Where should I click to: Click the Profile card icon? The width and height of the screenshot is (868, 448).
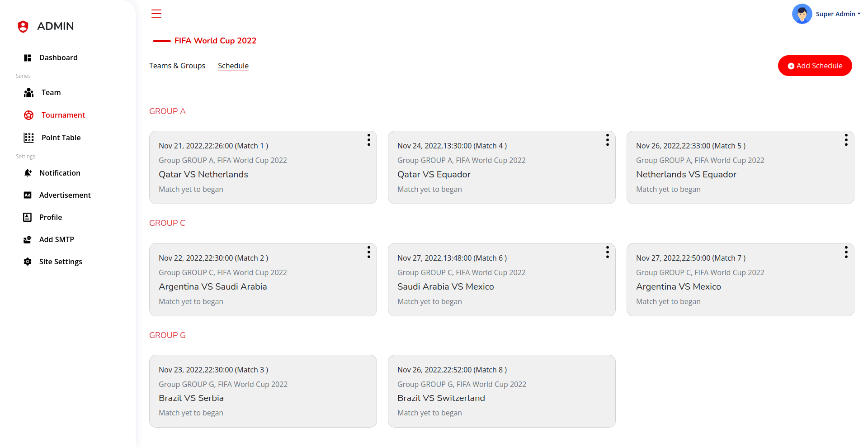tap(28, 217)
